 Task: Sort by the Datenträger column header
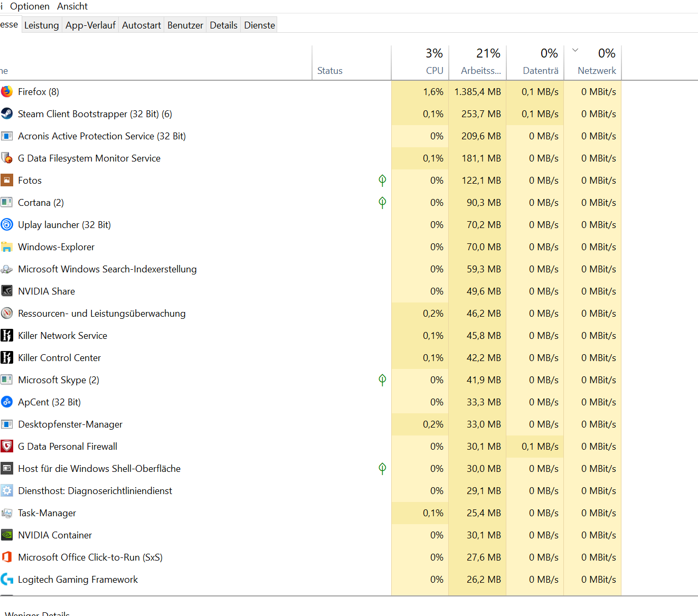point(535,63)
